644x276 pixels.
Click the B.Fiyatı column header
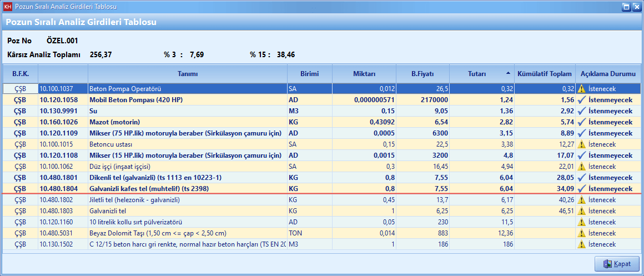point(422,73)
